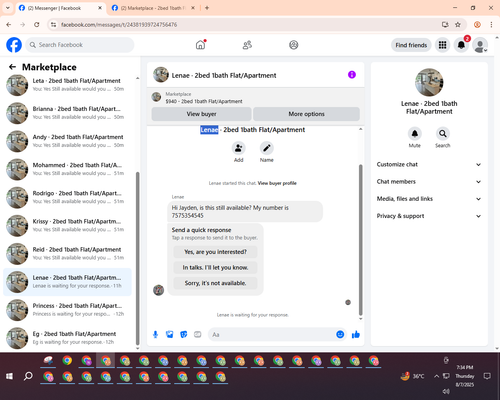This screenshot has height=400, width=500.
Task: Click the View buyer button
Action: point(201,114)
